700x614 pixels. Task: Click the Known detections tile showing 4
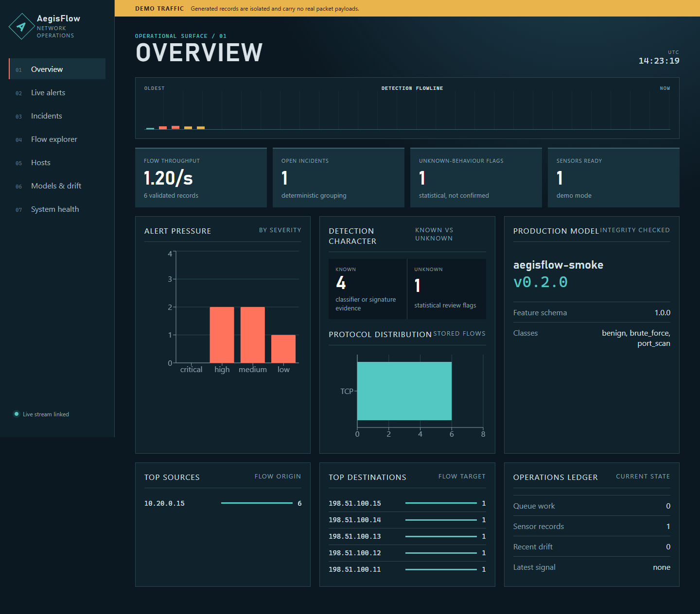point(367,289)
